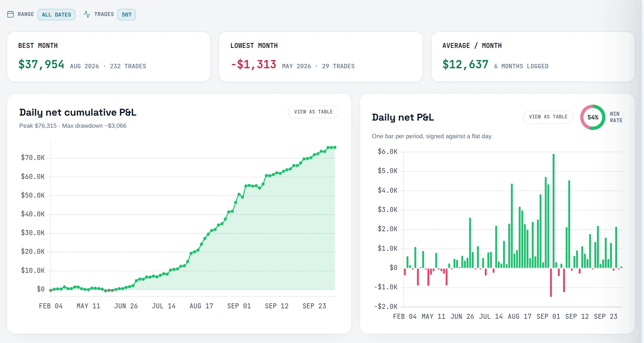Click the last point on cumulative line
644x343 pixels.
335,148
